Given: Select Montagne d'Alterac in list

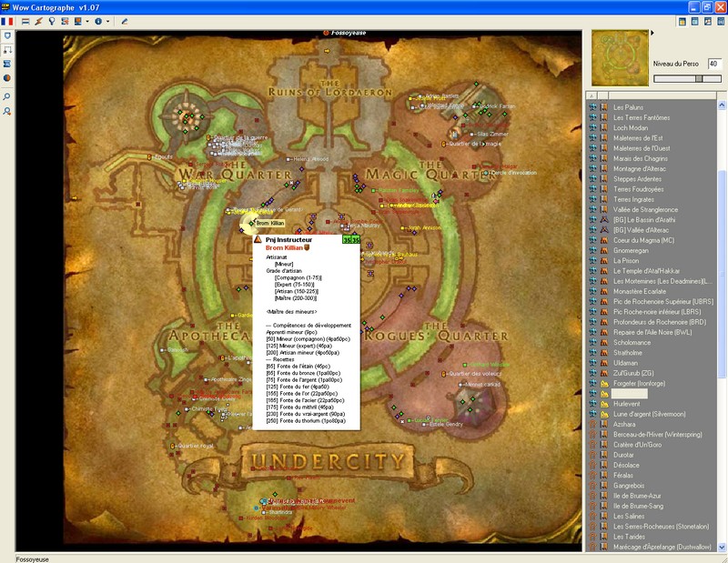Looking at the screenshot, I should coord(640,168).
